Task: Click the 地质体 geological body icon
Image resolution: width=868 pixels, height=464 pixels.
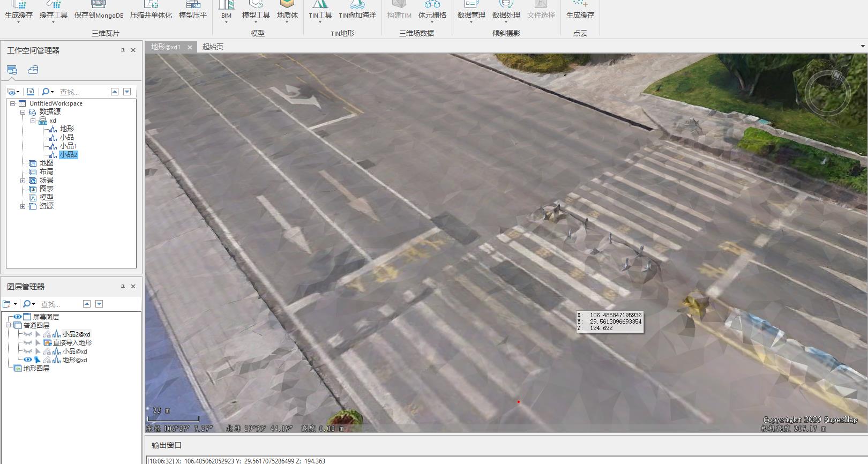Action: (287, 11)
